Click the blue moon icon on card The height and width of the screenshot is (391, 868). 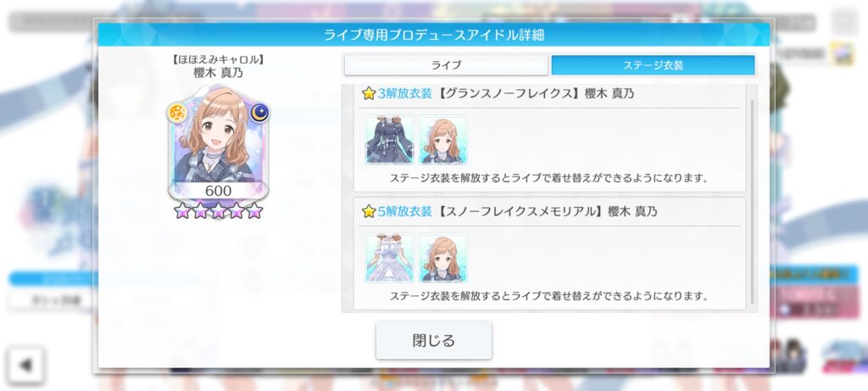(259, 113)
